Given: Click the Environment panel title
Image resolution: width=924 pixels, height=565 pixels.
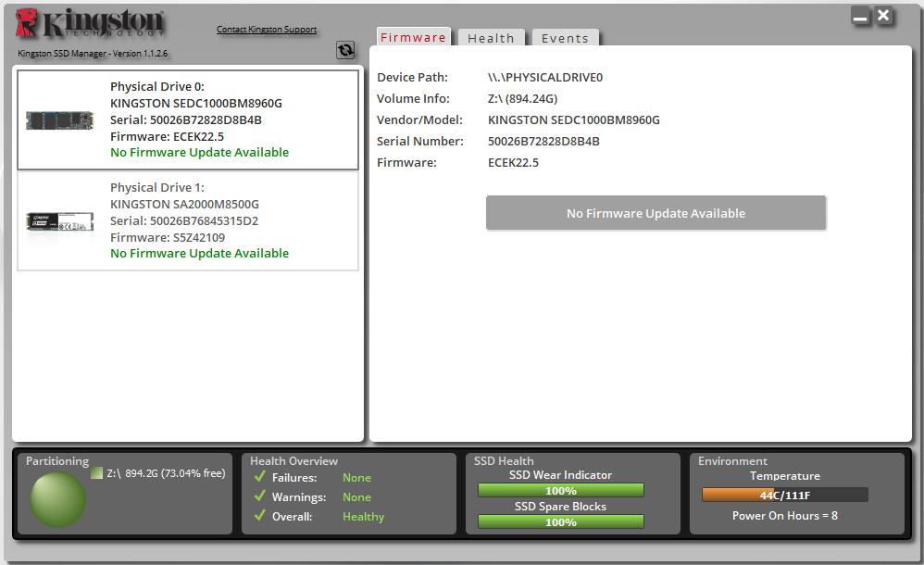Looking at the screenshot, I should (732, 461).
